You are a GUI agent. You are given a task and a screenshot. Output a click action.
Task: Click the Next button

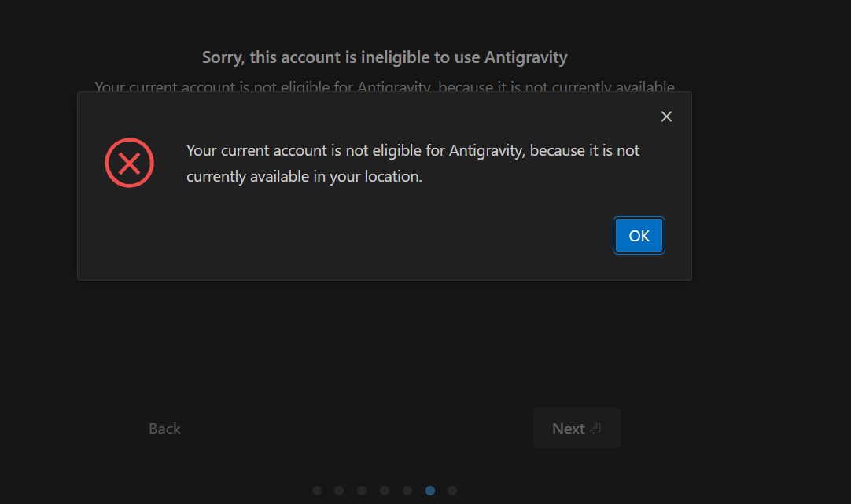tap(577, 428)
